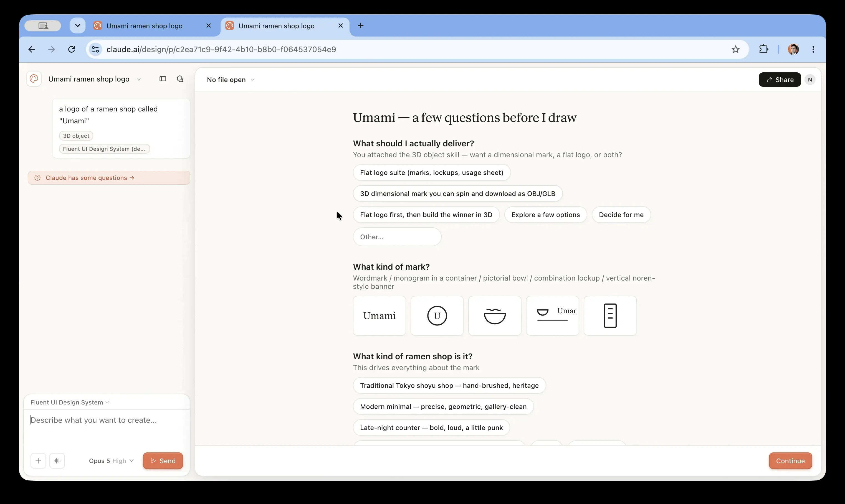Expand the tab search dropdown arrow

coord(77,26)
